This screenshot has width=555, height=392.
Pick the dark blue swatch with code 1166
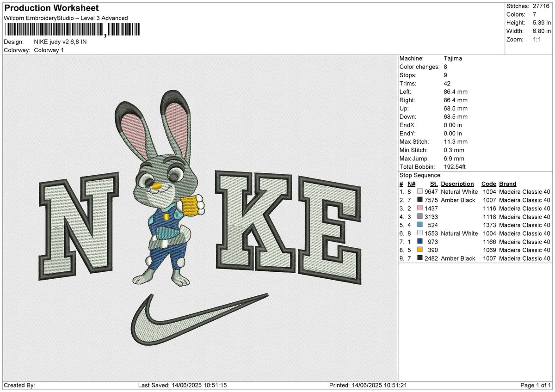(x=420, y=242)
